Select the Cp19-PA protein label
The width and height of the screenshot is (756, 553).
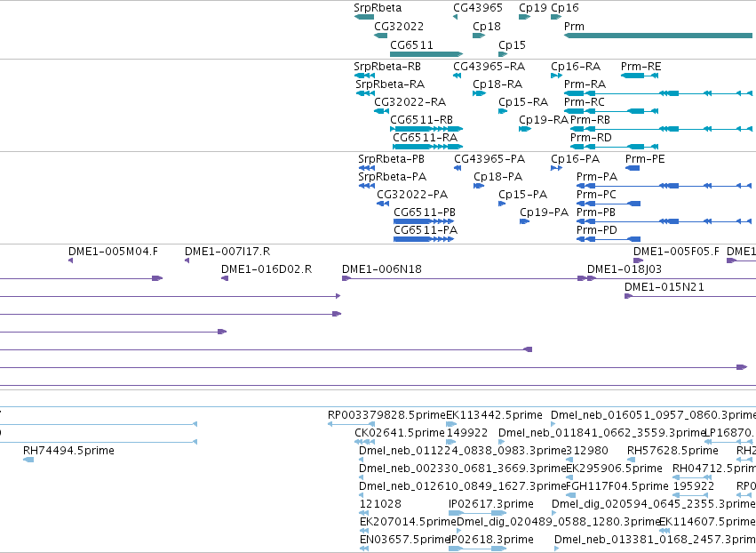544,212
